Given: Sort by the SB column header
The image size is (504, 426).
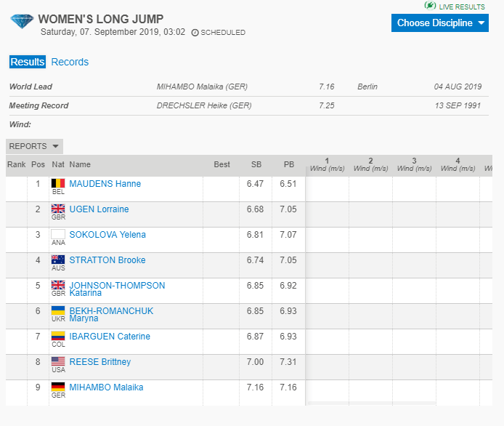Looking at the screenshot, I should click(256, 165).
